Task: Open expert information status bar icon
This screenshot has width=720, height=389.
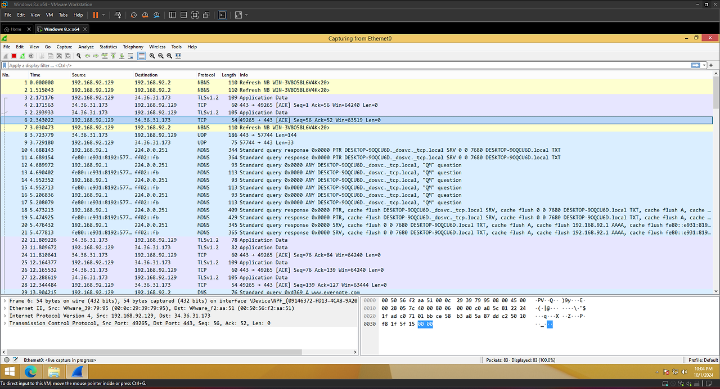Action: [6, 360]
